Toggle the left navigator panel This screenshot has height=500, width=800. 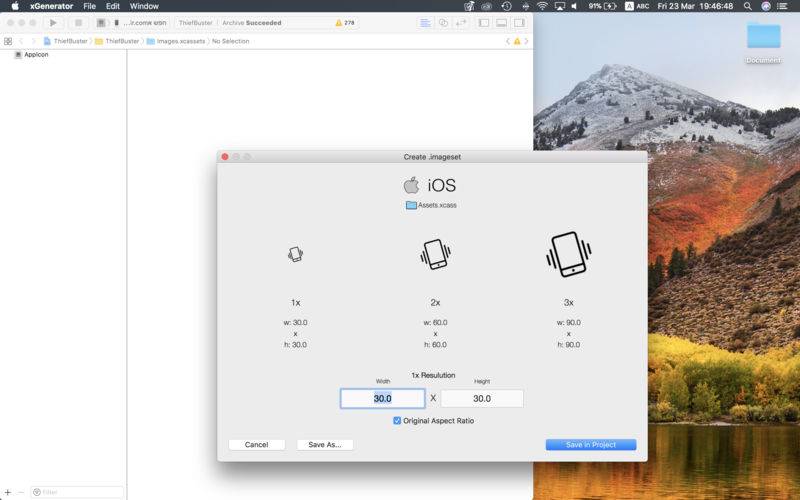[484, 22]
